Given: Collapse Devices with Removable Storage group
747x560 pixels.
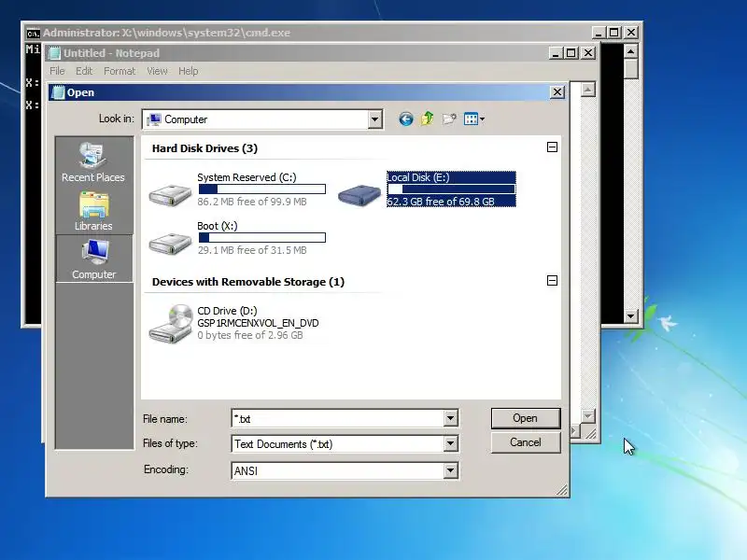Looking at the screenshot, I should click(552, 281).
